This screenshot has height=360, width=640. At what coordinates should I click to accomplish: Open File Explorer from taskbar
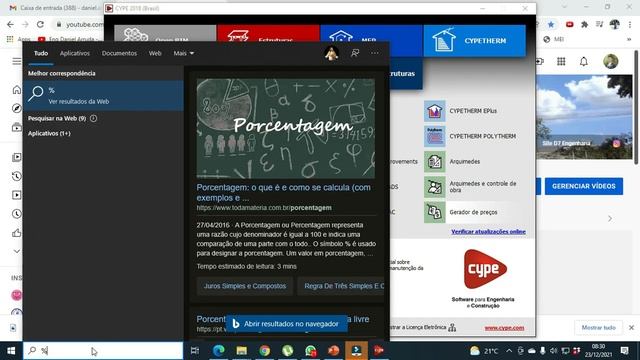pos(242,351)
